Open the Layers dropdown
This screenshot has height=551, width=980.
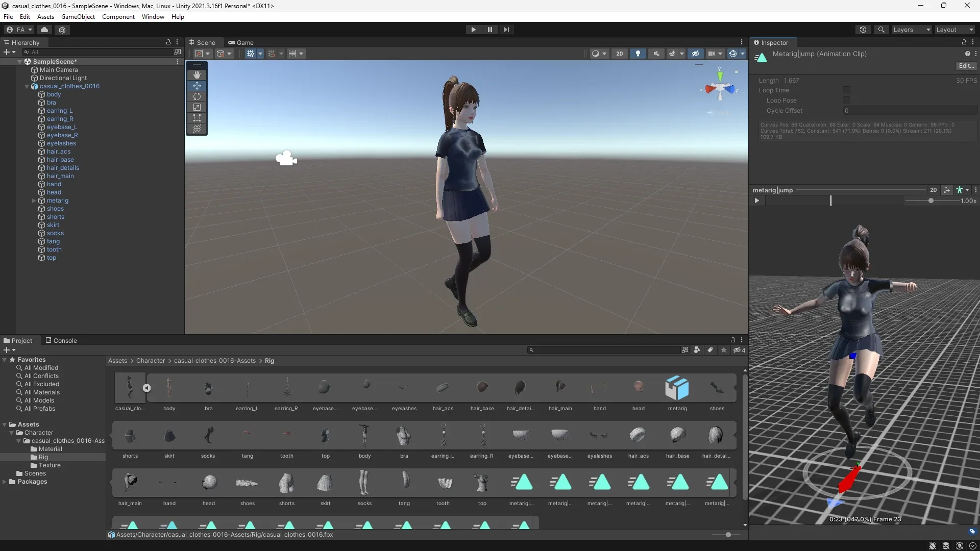pyautogui.click(x=911, y=30)
